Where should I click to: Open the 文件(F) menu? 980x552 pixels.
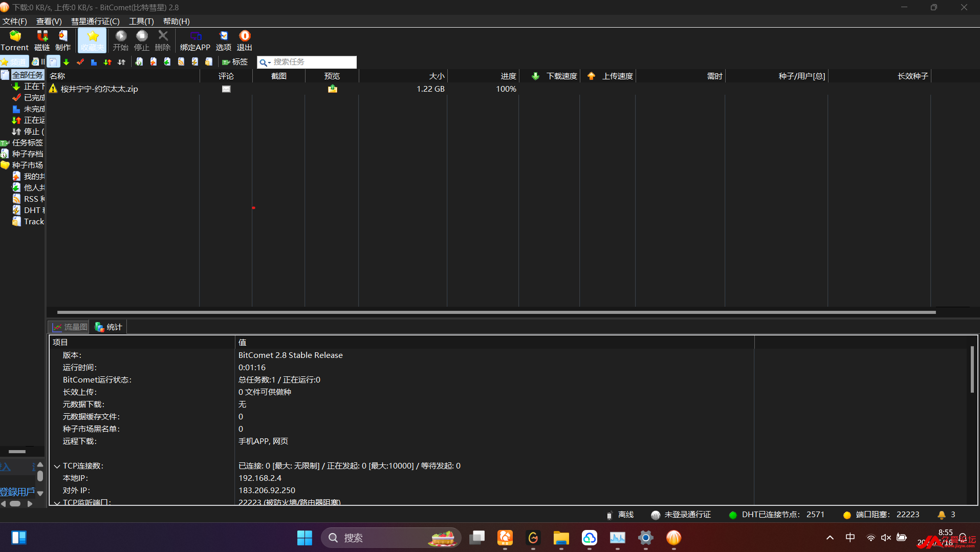[15, 21]
